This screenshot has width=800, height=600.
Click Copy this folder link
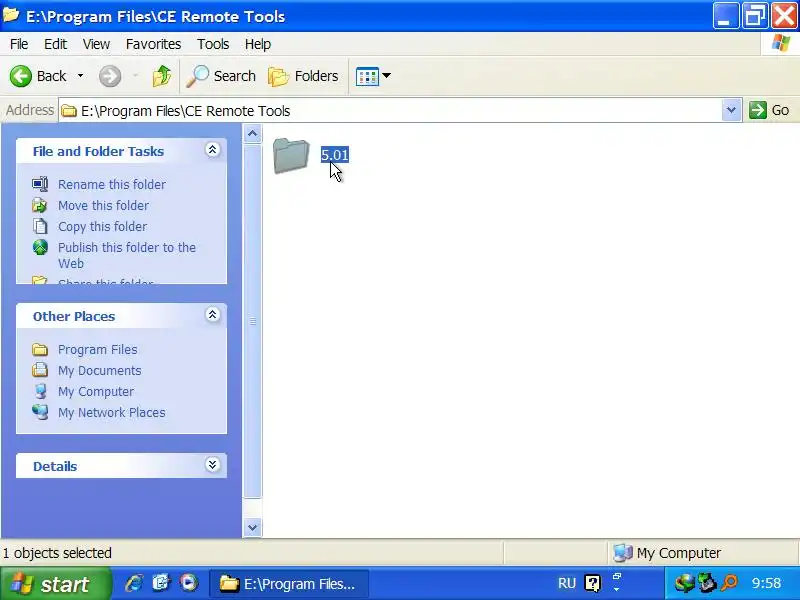tap(102, 226)
